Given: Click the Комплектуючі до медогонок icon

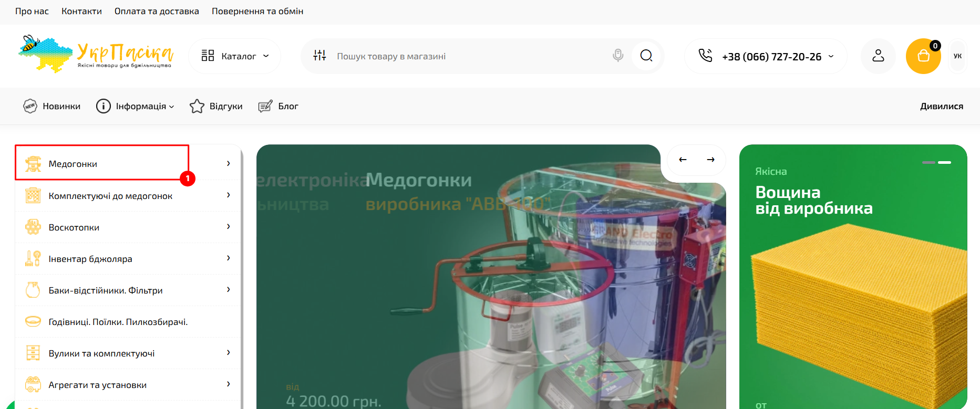Looking at the screenshot, I should click(33, 195).
